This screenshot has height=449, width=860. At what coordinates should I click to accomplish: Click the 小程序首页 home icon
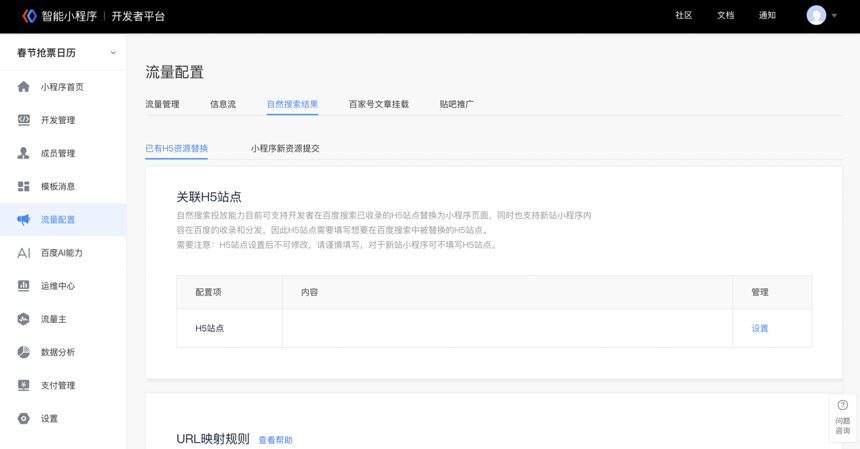click(24, 87)
